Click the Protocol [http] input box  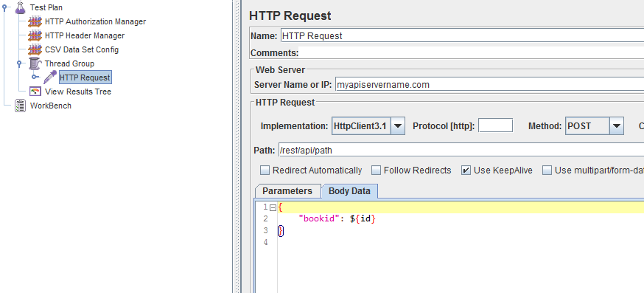(x=496, y=125)
